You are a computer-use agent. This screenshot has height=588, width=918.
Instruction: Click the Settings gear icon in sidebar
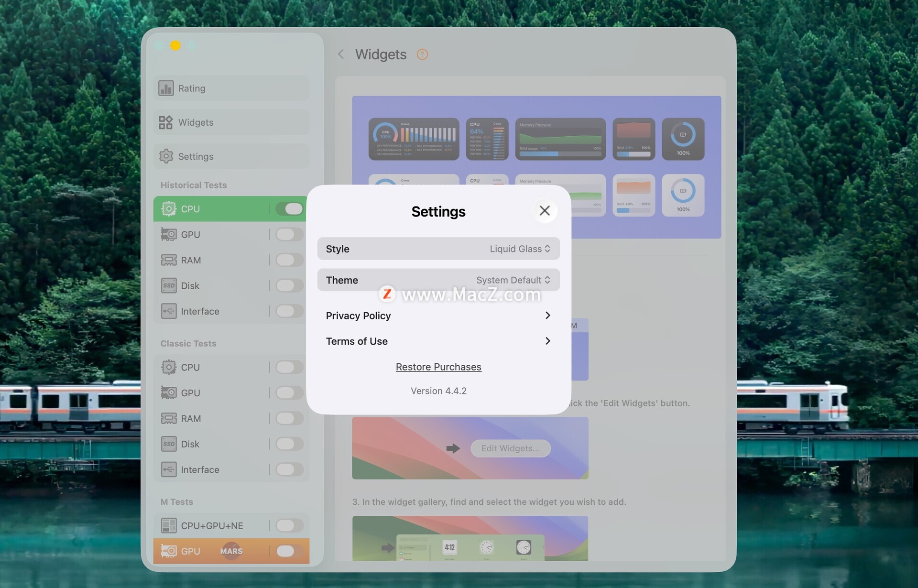coord(166,156)
